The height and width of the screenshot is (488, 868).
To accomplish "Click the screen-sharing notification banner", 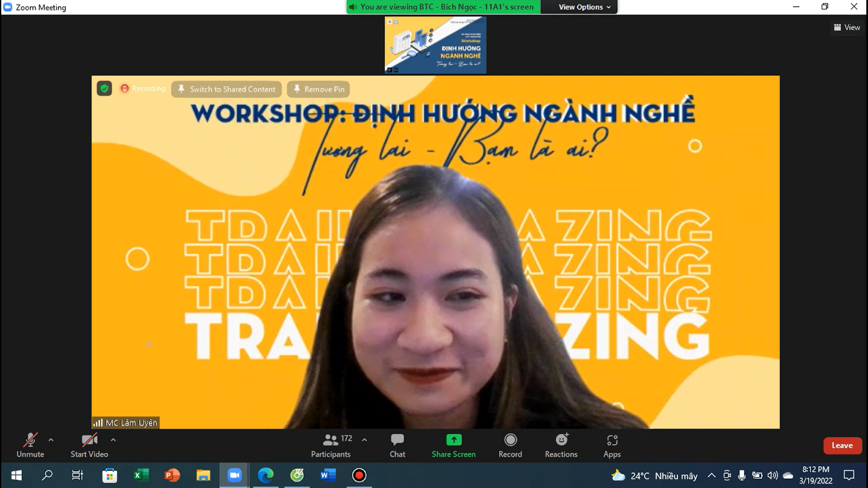I will point(443,7).
